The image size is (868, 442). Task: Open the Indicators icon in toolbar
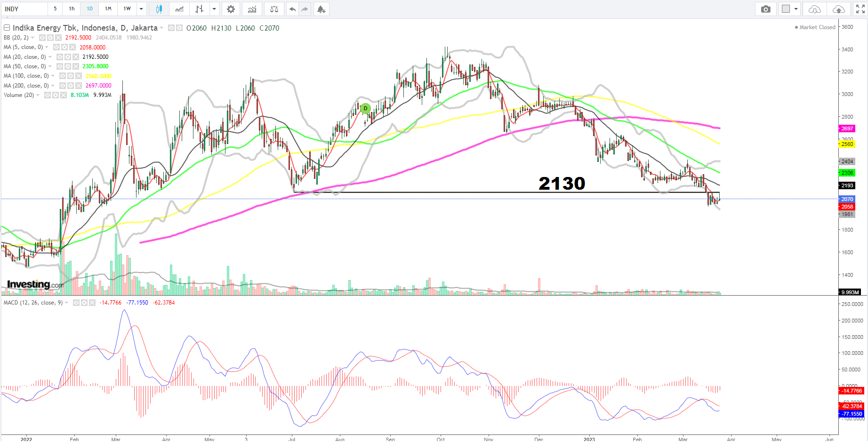point(252,9)
